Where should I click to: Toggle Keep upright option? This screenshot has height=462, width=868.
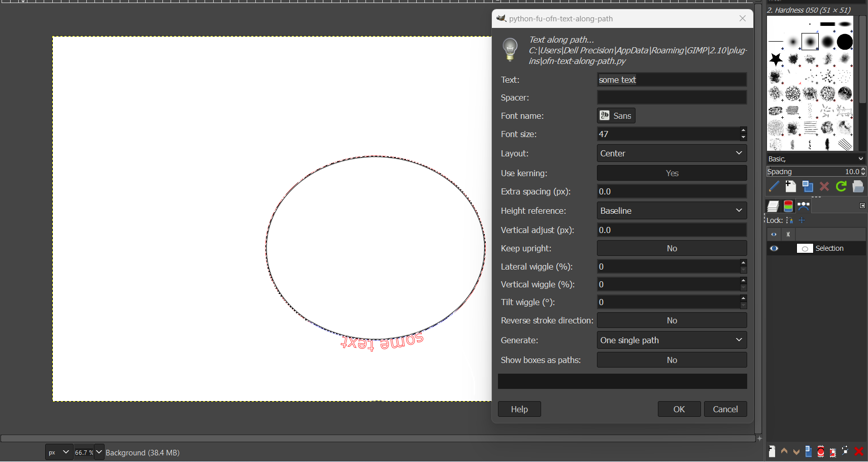pos(672,248)
